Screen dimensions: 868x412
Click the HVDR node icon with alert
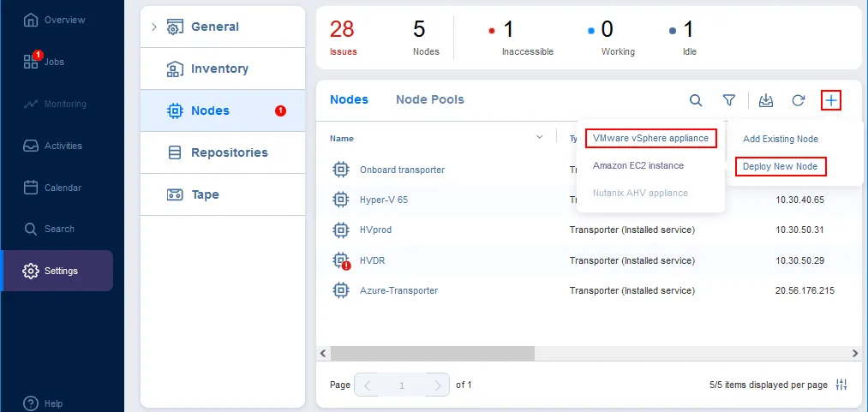(x=341, y=260)
